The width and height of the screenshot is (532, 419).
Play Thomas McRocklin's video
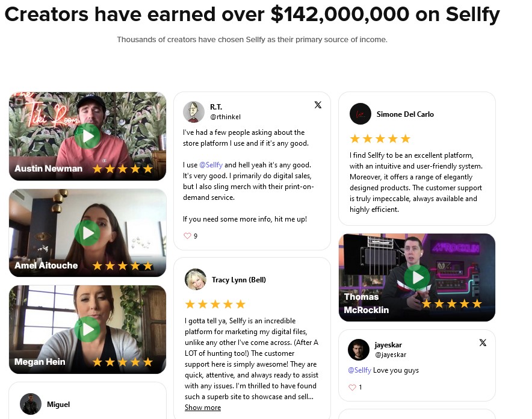tap(417, 278)
